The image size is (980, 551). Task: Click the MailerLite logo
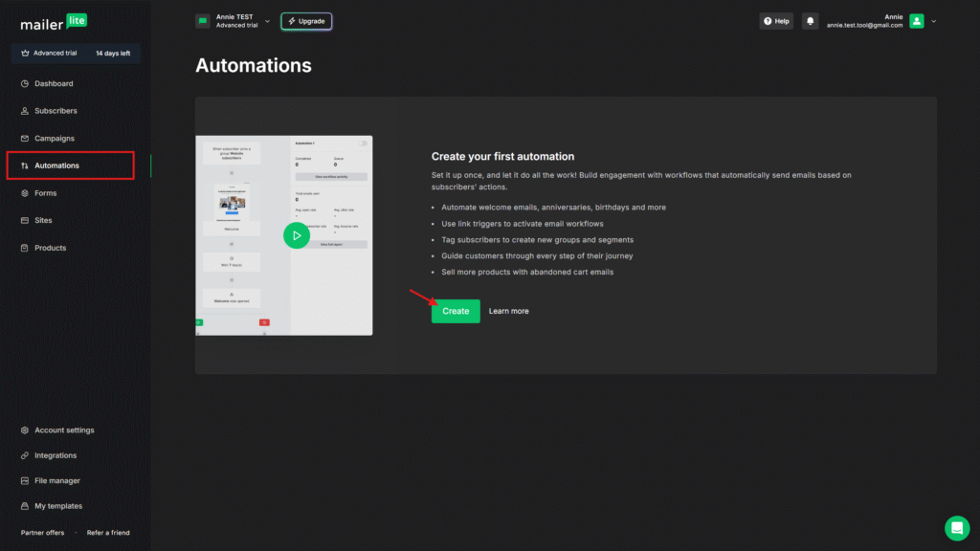[54, 23]
